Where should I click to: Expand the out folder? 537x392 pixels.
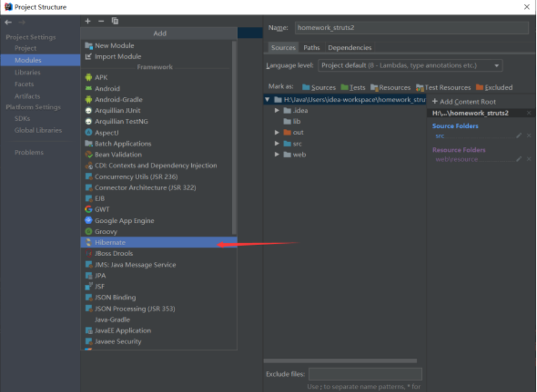tap(277, 132)
